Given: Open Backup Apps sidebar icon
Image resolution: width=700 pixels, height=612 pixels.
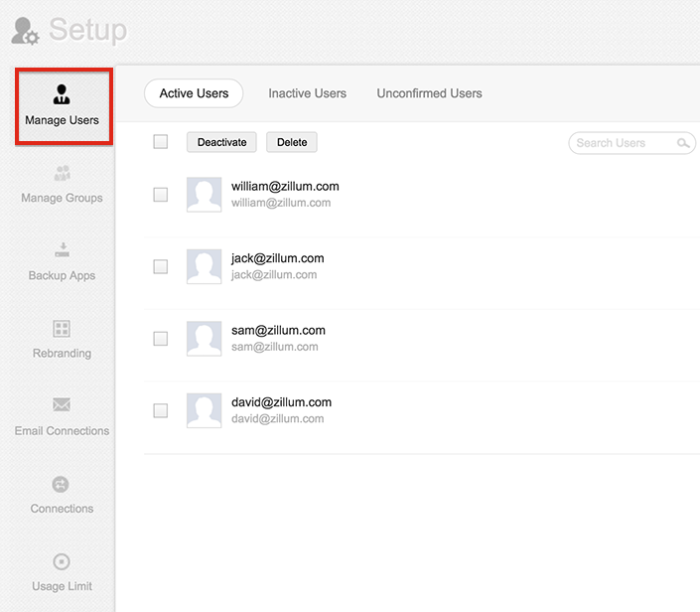Looking at the screenshot, I should coord(62,250).
